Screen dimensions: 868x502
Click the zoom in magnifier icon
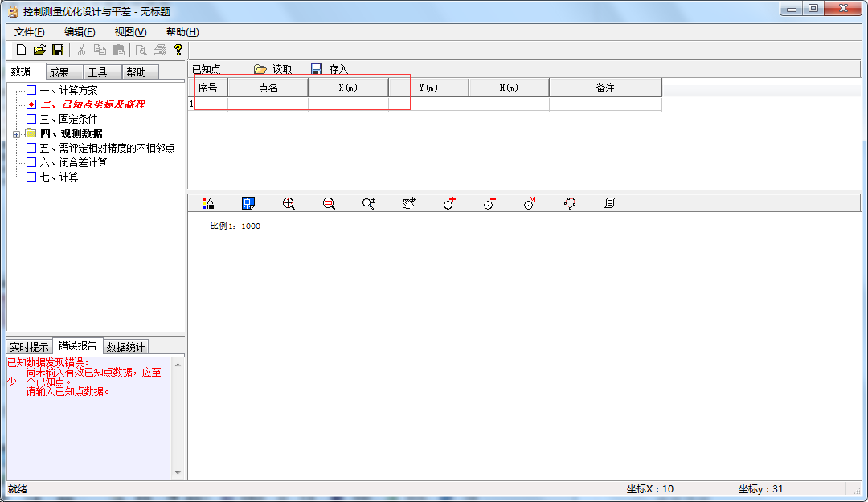(x=289, y=204)
